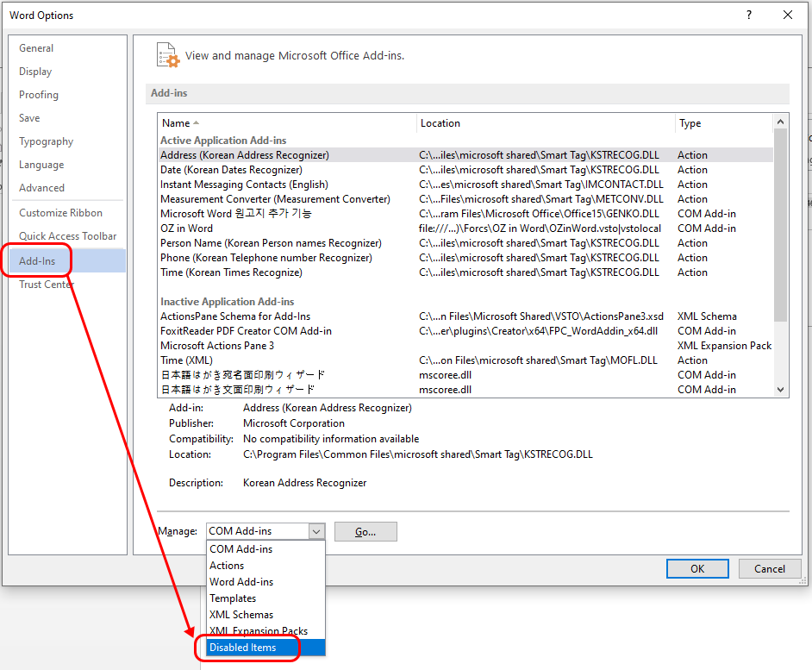
Task: Open the Quick Access Toolbar category
Action: pos(68,236)
